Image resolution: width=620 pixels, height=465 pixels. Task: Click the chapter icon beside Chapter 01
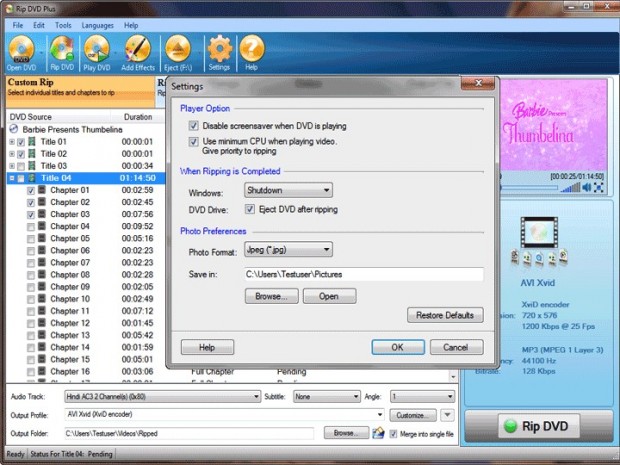tap(42, 190)
